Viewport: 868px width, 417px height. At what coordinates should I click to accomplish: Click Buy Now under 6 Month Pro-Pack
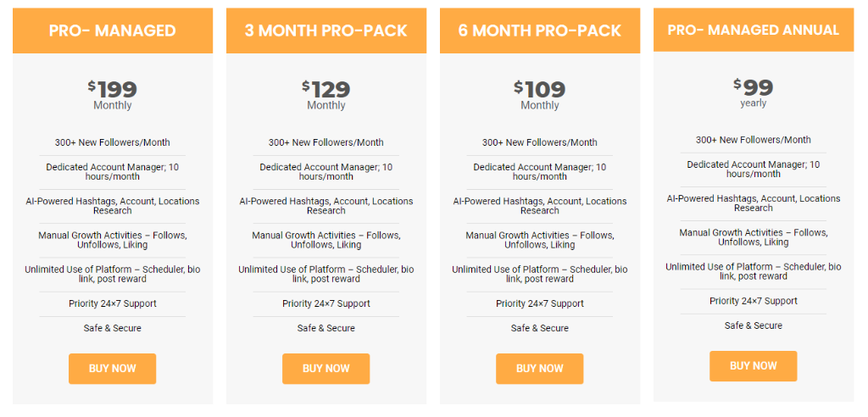pos(540,369)
